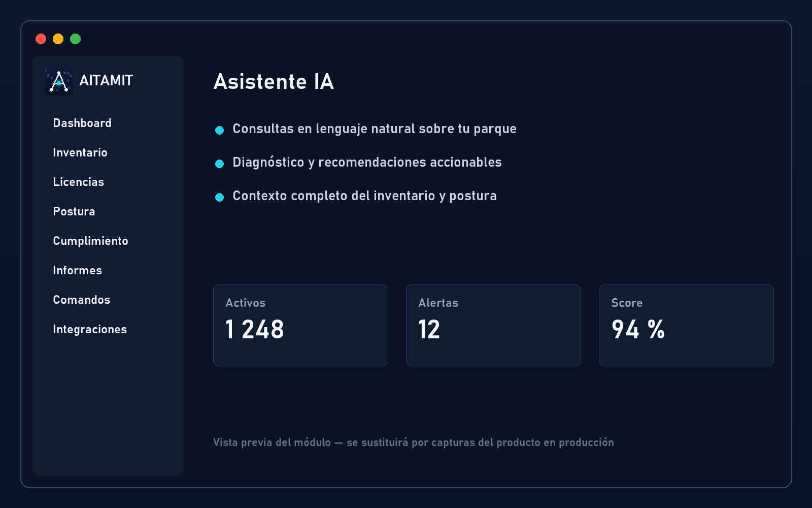Select Licencias from the sidebar

(x=79, y=182)
